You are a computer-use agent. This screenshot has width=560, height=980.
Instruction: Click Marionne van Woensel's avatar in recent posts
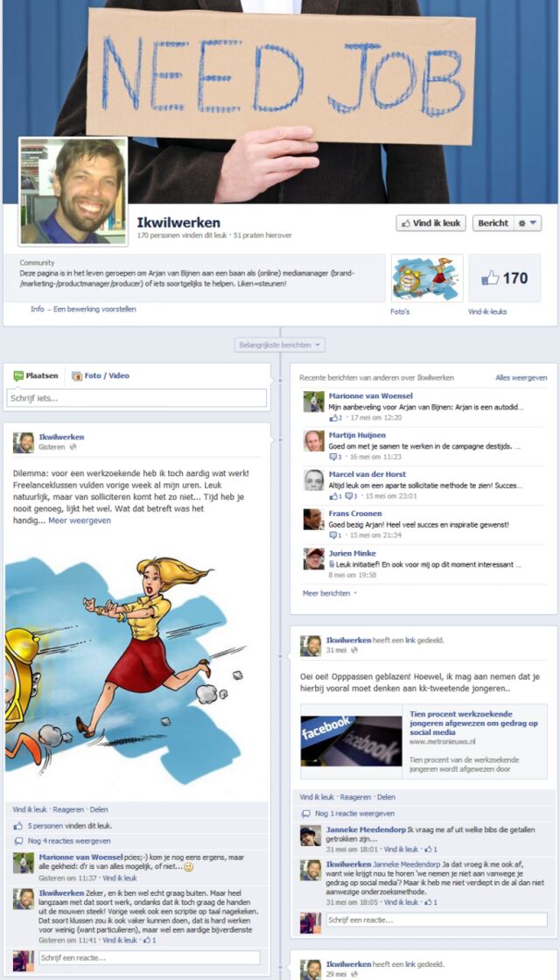314,402
